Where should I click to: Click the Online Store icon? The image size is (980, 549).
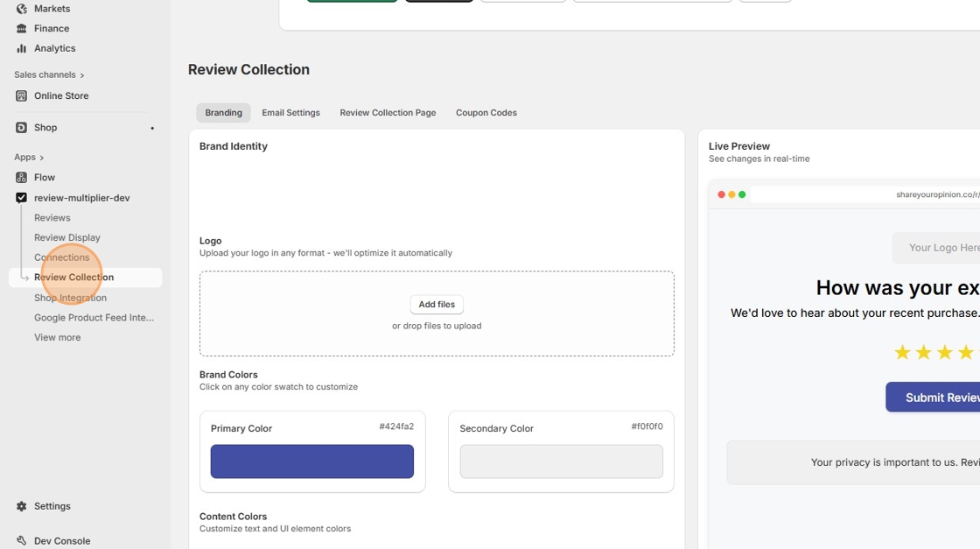click(22, 96)
